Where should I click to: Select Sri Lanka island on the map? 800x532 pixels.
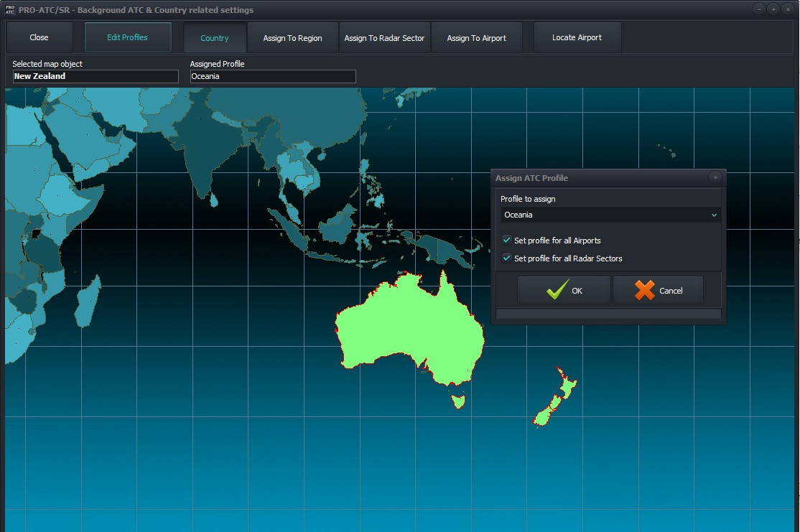[214, 200]
